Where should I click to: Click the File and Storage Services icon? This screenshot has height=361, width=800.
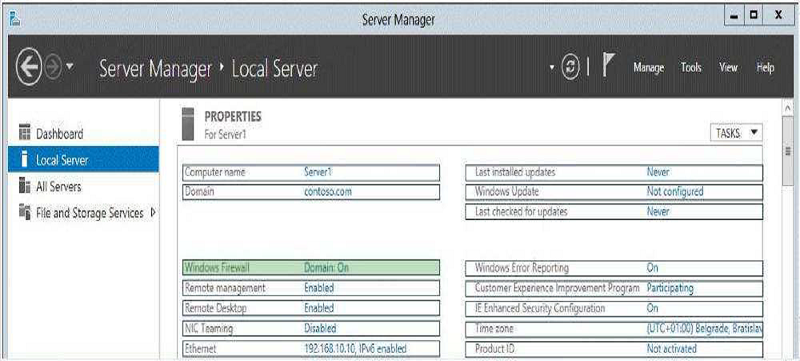(24, 211)
